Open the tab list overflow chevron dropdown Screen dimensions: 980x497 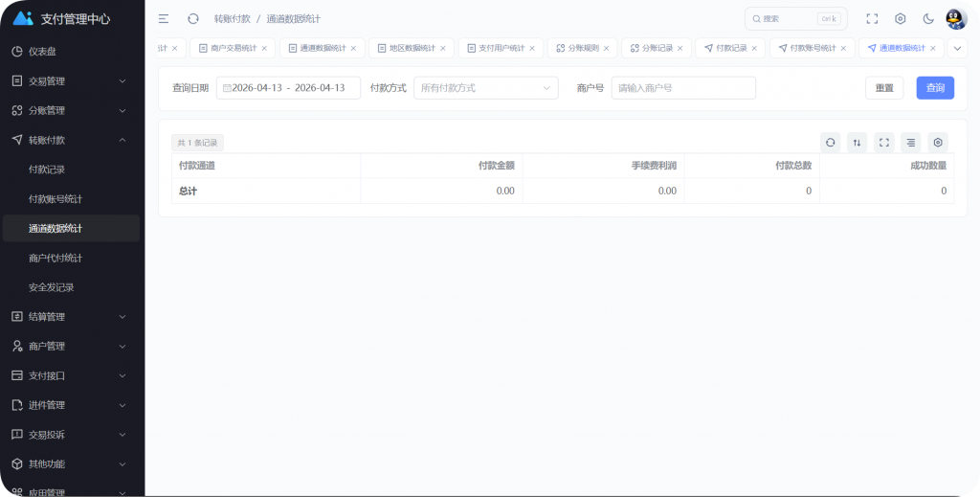(x=957, y=48)
